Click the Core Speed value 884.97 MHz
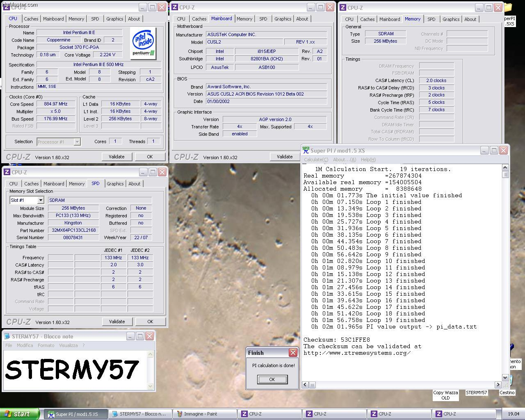525x420 pixels. click(x=56, y=104)
